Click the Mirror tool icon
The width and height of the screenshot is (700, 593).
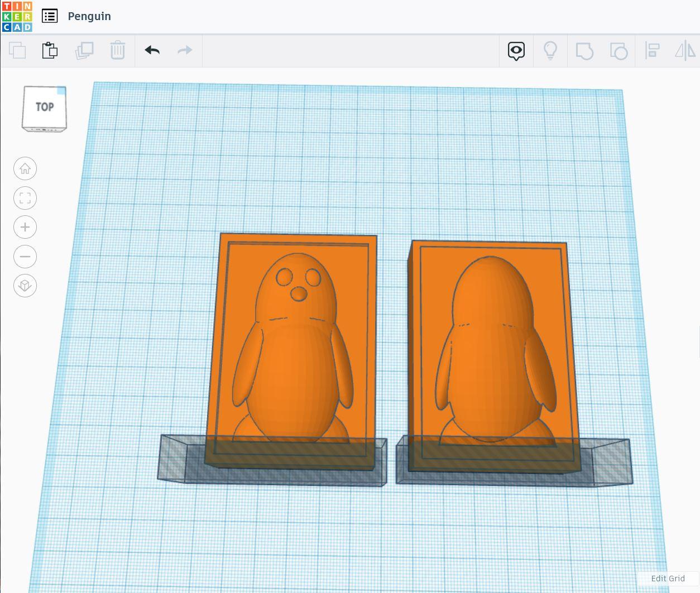(685, 51)
